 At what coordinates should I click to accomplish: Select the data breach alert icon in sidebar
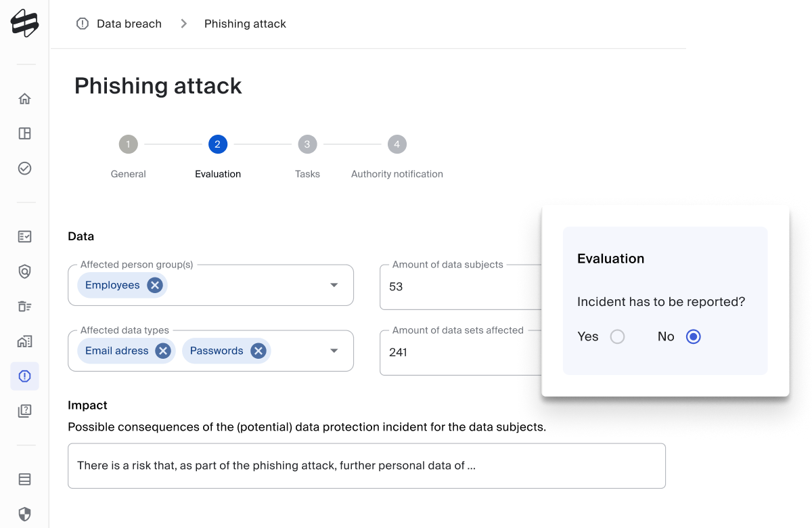point(24,376)
